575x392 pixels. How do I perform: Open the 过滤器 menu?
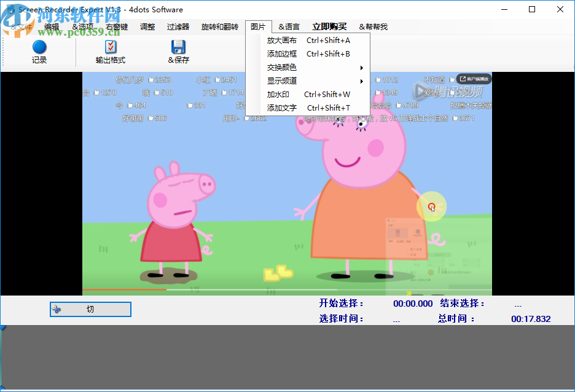coord(178,26)
